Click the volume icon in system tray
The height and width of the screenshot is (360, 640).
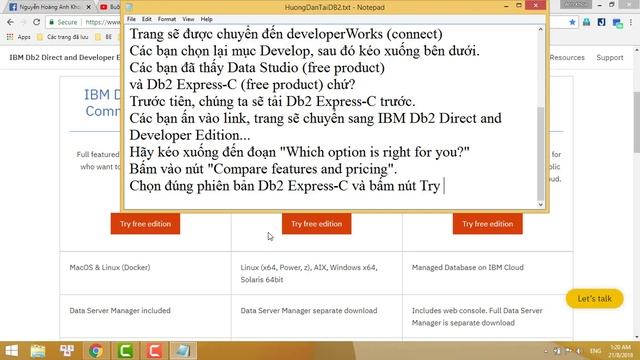(x=579, y=351)
